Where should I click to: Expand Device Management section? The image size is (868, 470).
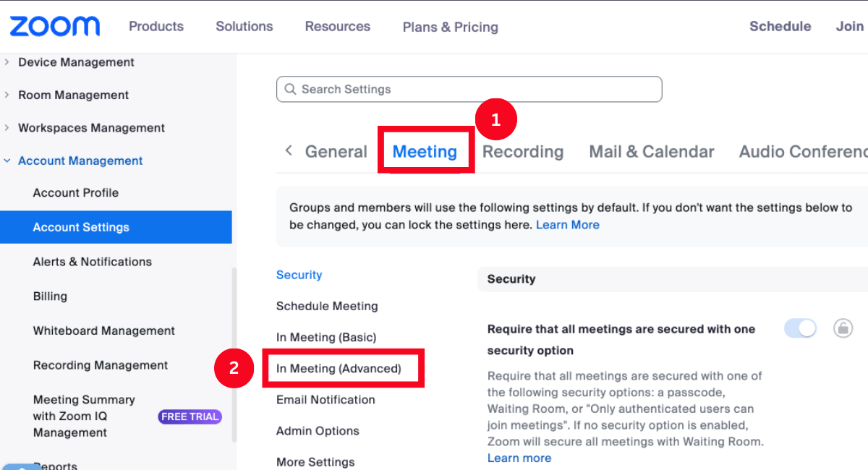pos(7,62)
